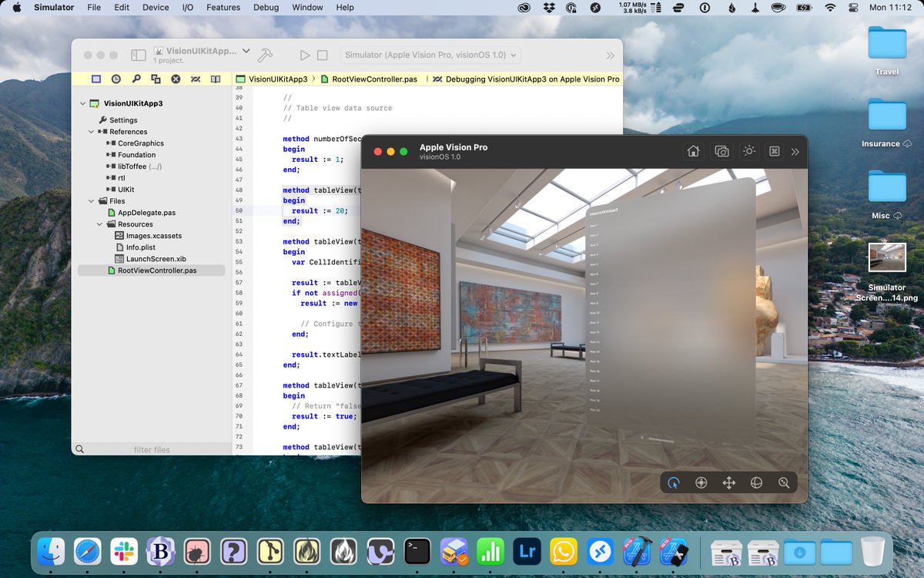Image resolution: width=924 pixels, height=578 pixels.
Task: Select the Foundation reference
Action: (x=137, y=155)
